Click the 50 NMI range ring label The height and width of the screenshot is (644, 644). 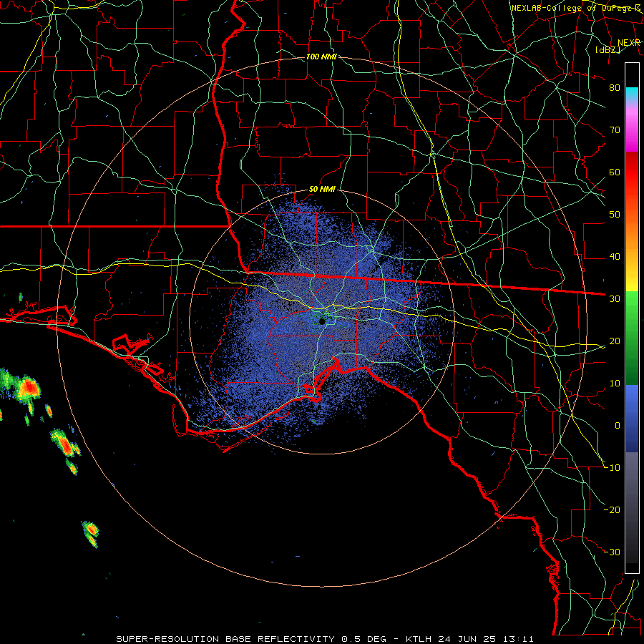(x=323, y=190)
